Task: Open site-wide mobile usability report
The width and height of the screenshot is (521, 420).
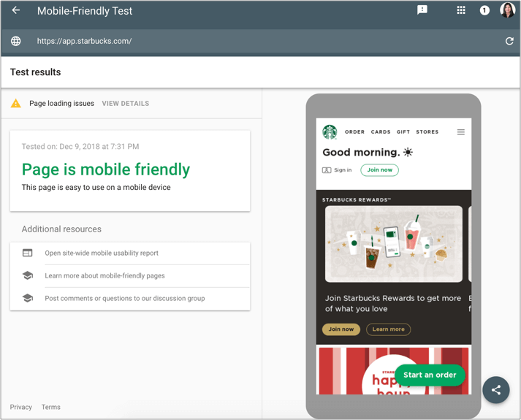Action: click(102, 253)
